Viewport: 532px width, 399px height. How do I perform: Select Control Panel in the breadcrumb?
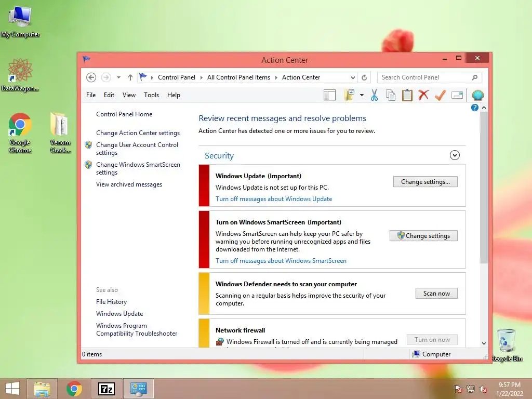(177, 77)
